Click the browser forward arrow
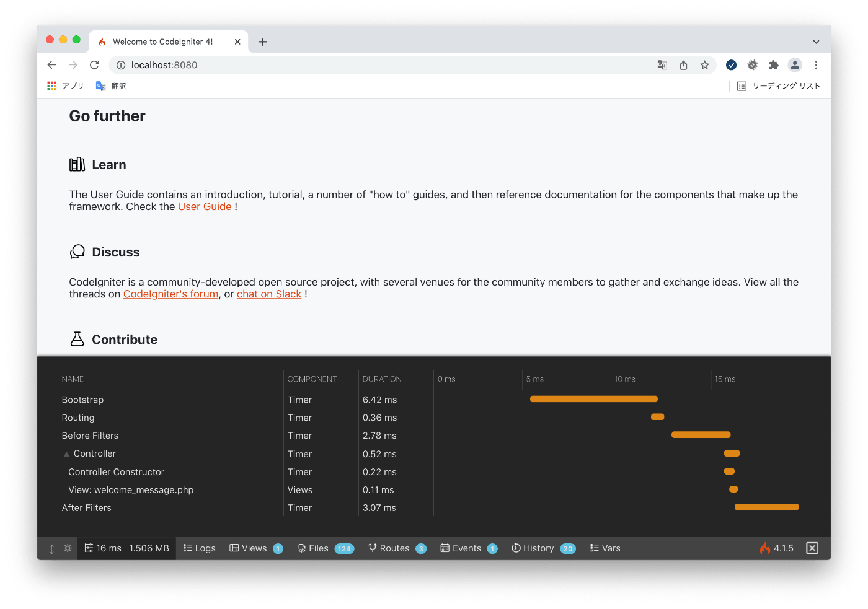Screen dimensions: 868x609 (73, 65)
